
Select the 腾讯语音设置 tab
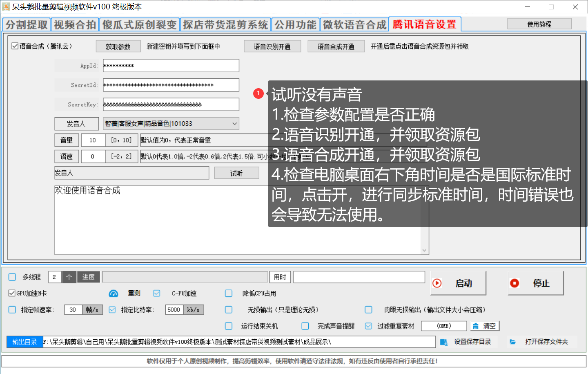(x=425, y=24)
